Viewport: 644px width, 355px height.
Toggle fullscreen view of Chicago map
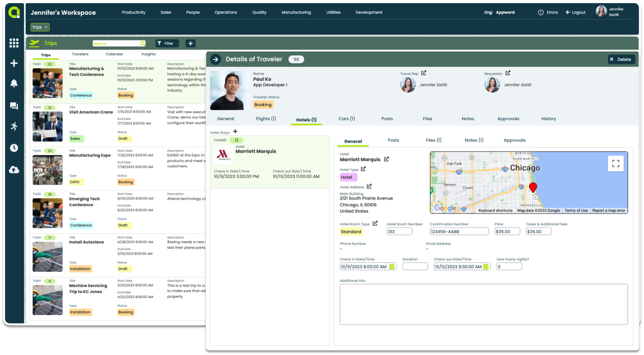[x=616, y=164]
